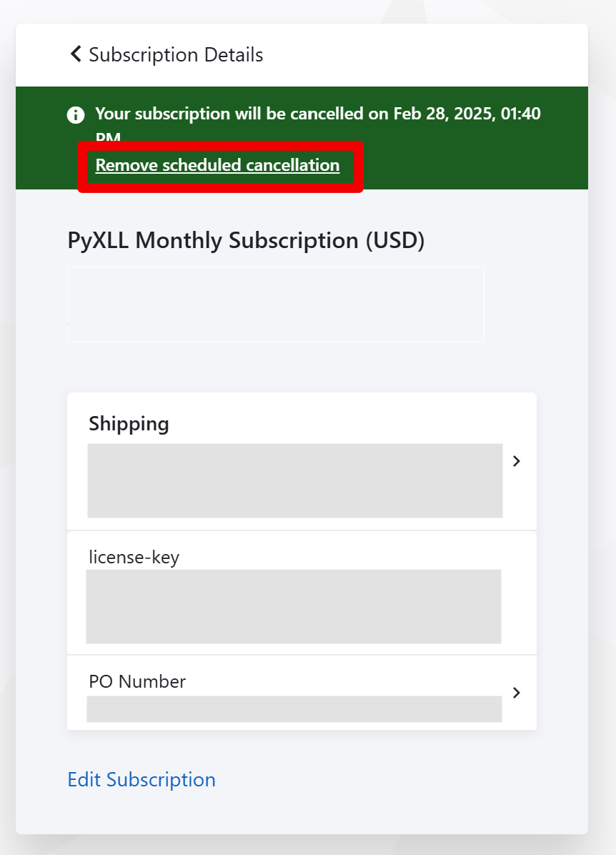Click the info icon in green banner
The width and height of the screenshot is (616, 855).
[76, 115]
